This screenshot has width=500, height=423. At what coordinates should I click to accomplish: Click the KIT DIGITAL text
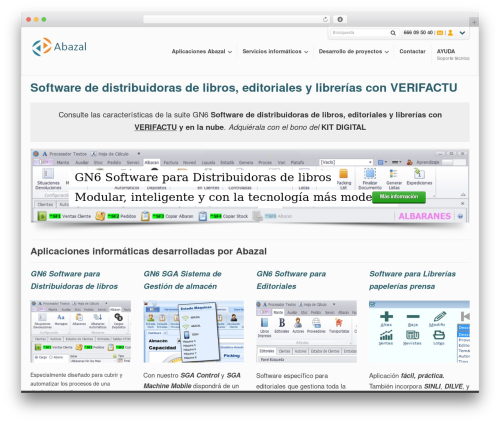click(343, 127)
